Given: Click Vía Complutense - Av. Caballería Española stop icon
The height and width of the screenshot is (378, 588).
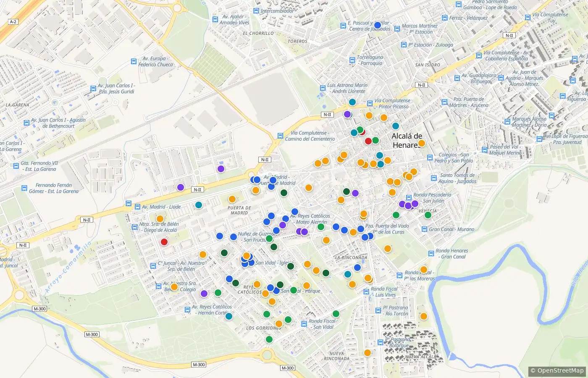Looking at the screenshot, I should (479, 55).
